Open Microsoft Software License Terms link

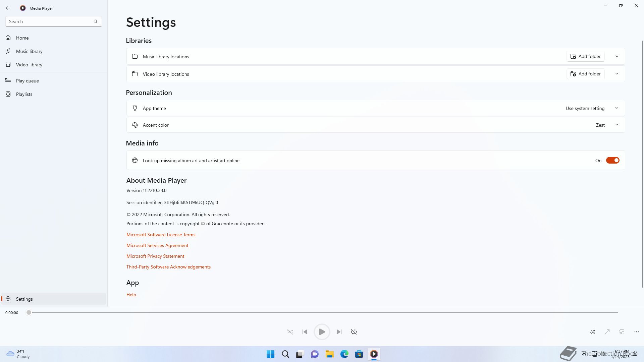[161, 235]
